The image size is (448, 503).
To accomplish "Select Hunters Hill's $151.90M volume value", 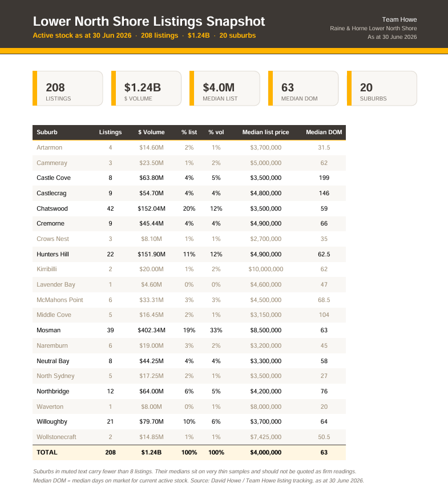I will [151, 254].
